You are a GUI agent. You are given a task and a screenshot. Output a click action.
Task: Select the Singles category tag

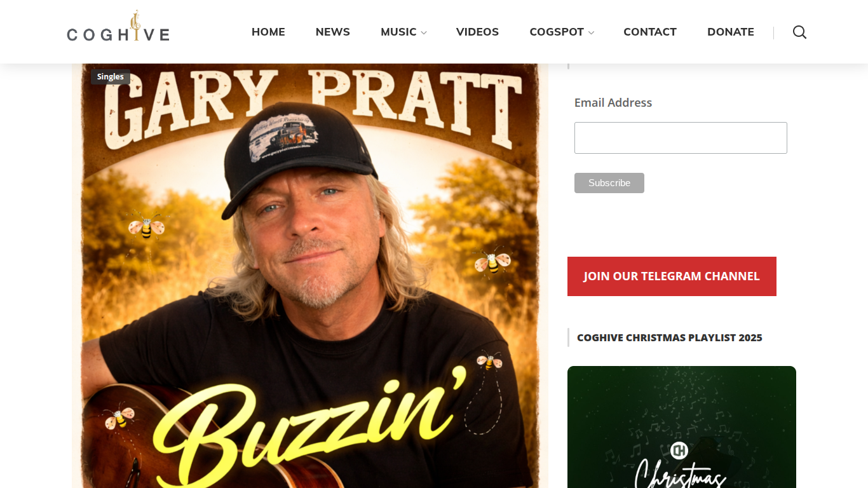tap(111, 77)
